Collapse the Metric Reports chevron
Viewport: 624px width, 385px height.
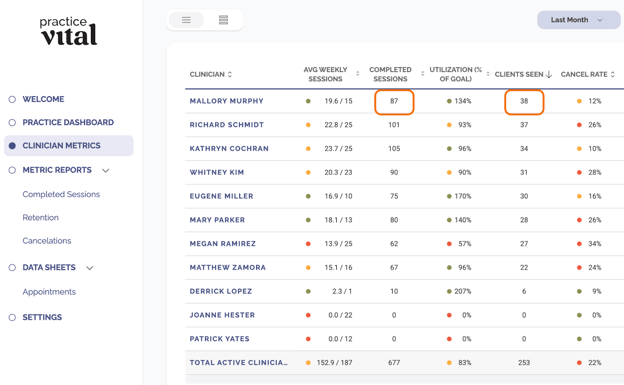[105, 170]
